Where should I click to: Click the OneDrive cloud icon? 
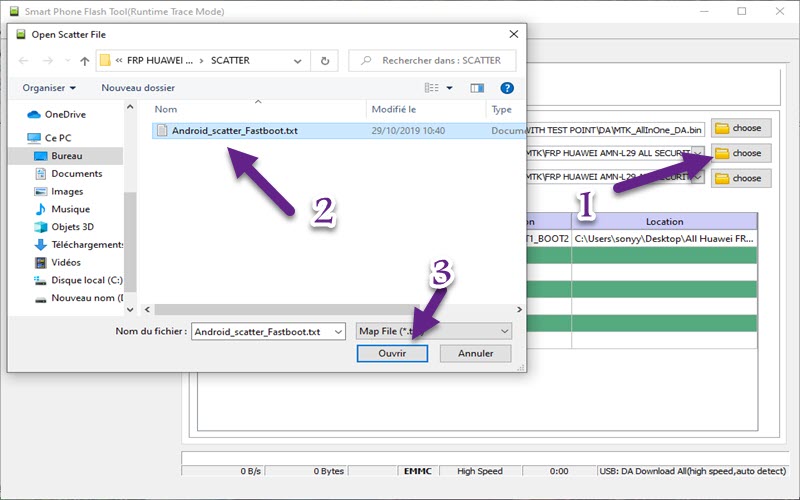pos(34,114)
